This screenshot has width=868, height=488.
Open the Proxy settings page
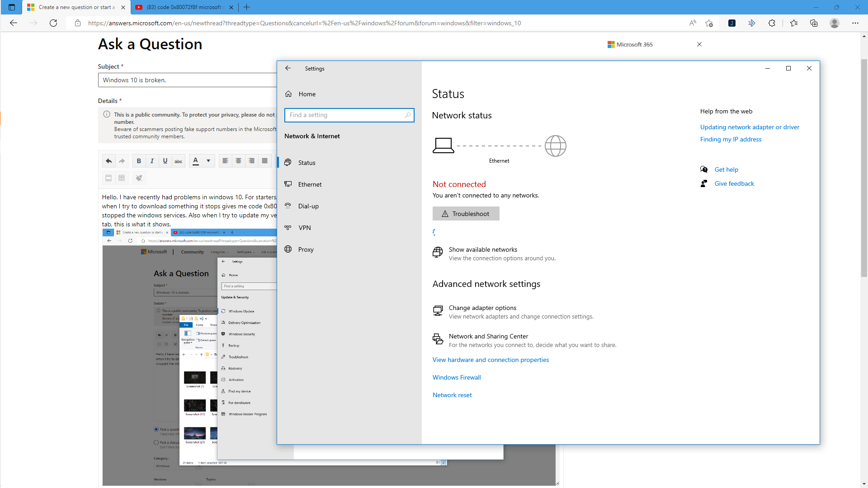349,249
